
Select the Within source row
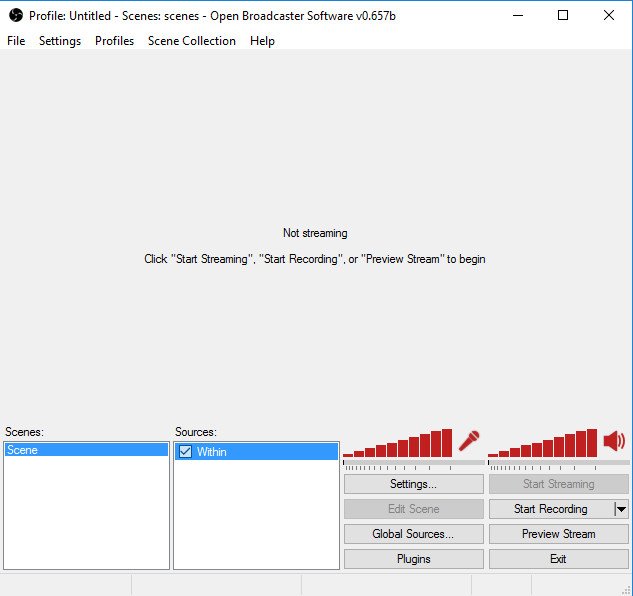pyautogui.click(x=256, y=451)
